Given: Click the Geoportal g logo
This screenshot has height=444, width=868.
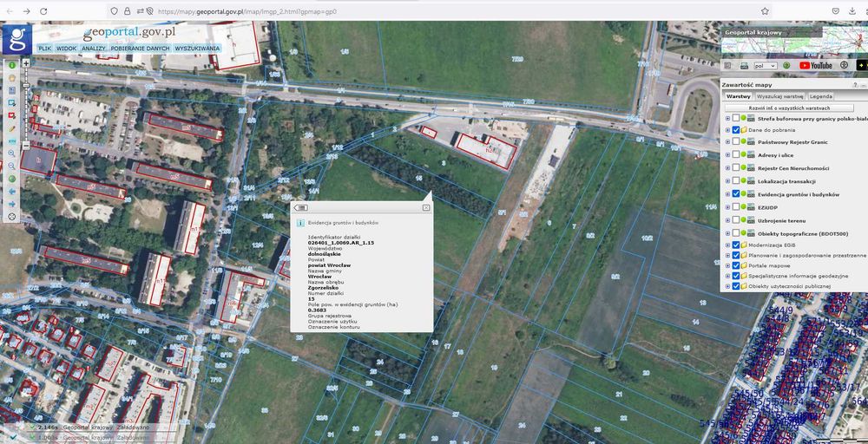Looking at the screenshot, I should point(17,39).
